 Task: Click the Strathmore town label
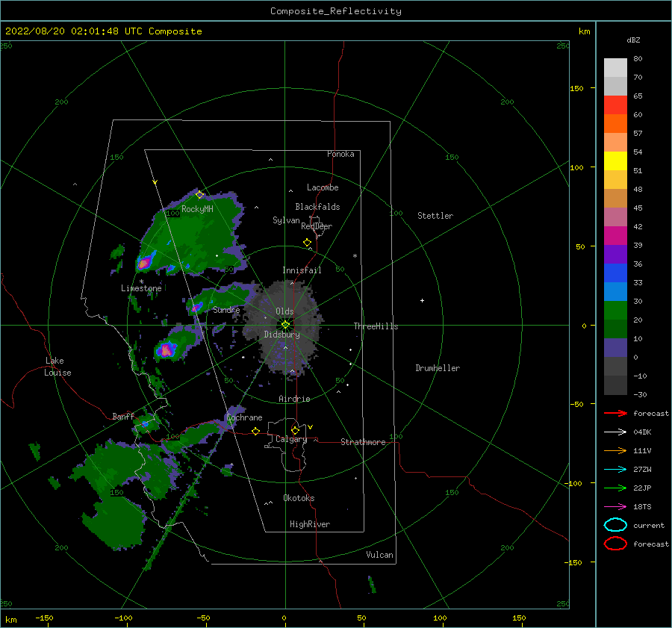coord(363,442)
